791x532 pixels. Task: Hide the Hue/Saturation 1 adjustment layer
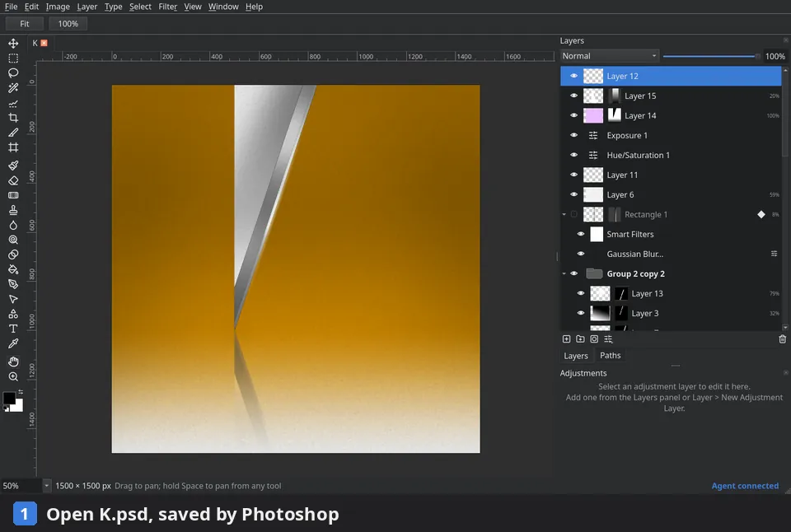coord(574,155)
